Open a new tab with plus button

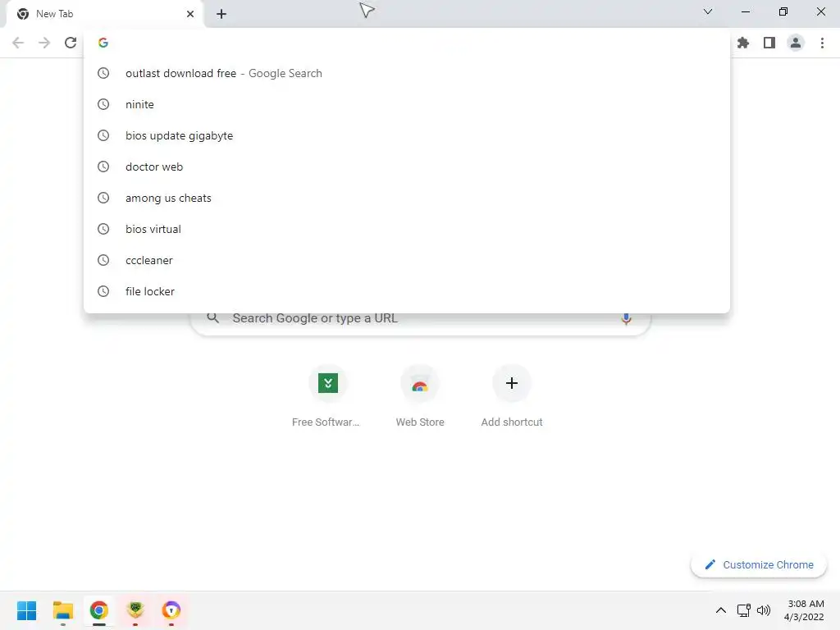coord(221,14)
